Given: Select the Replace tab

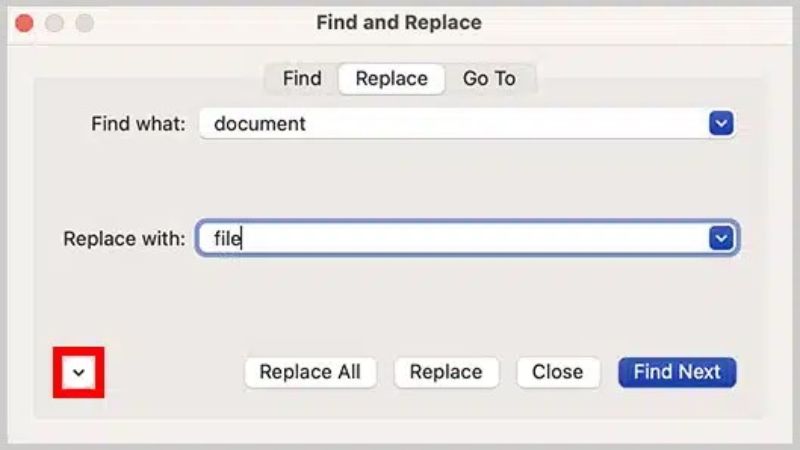Looking at the screenshot, I should pos(391,78).
